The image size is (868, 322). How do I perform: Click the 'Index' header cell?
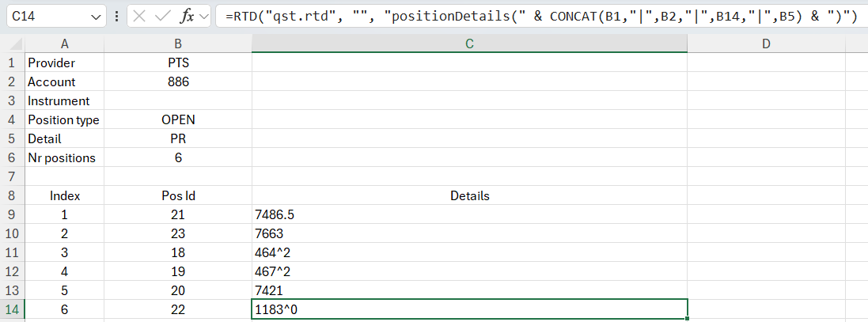65,196
